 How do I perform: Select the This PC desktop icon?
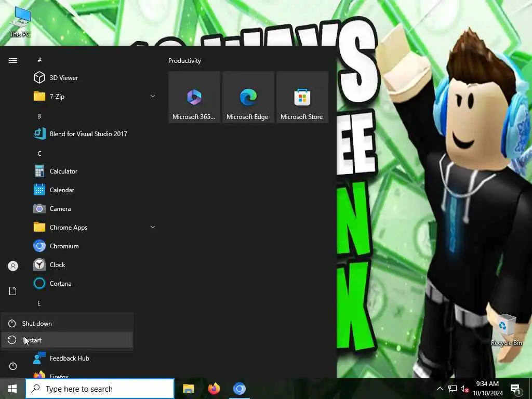20,22
